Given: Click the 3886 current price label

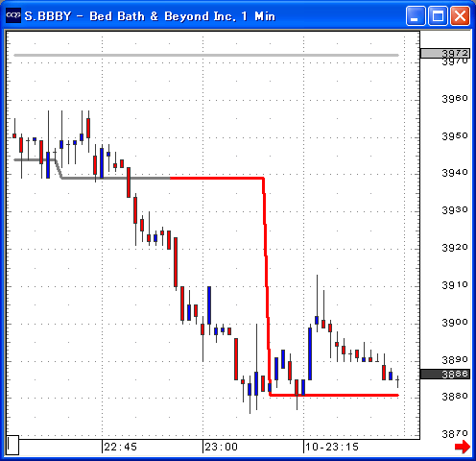Looking at the screenshot, I should click(445, 374).
